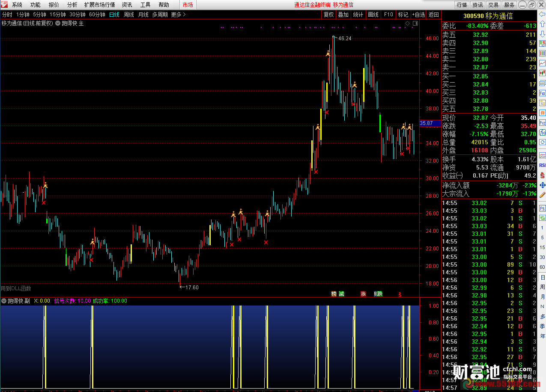546x392 pixels.
Task: Click the 行情 button at top right
Action: (462, 5)
